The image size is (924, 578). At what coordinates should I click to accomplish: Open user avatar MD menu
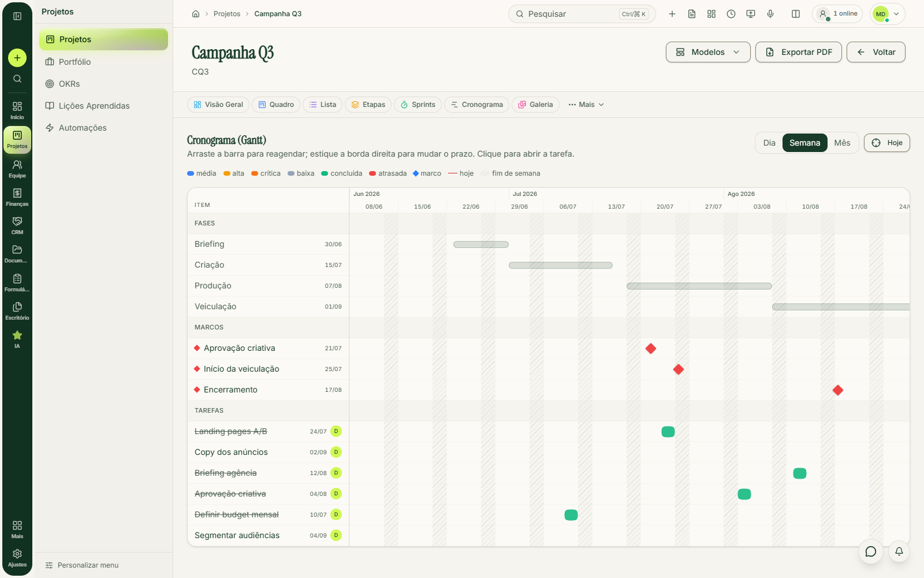(x=888, y=14)
